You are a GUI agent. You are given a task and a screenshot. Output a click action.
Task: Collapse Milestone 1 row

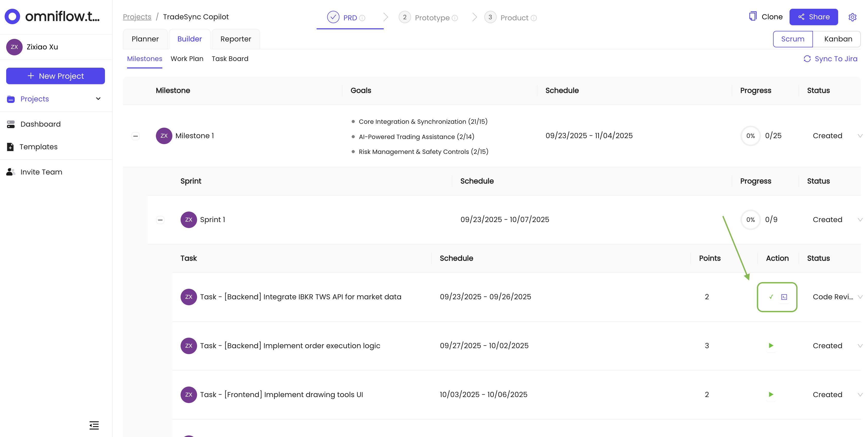coord(136,136)
